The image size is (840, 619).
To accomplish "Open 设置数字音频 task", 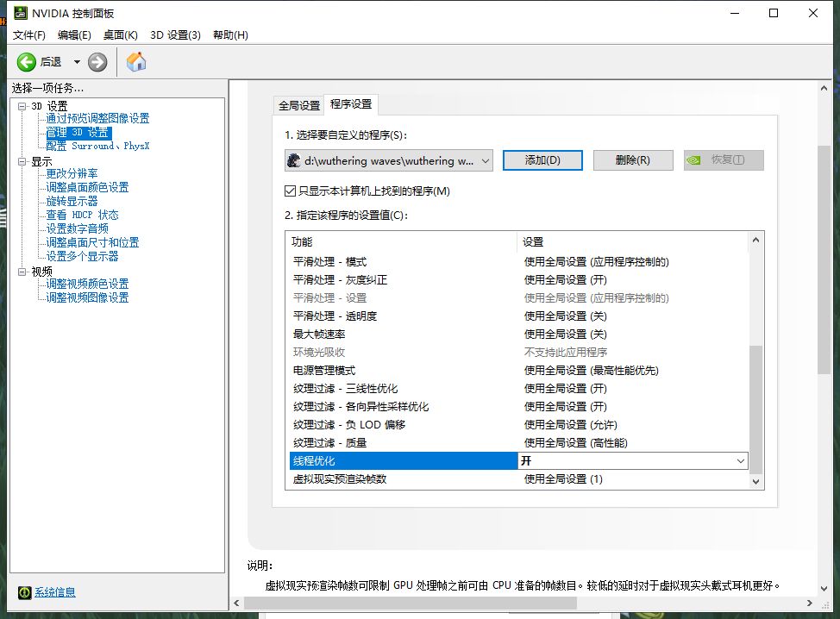I will (x=77, y=228).
